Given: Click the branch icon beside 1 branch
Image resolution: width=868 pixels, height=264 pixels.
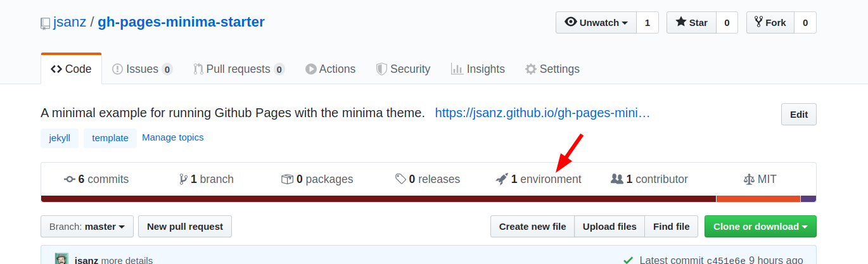Looking at the screenshot, I should pos(184,179).
